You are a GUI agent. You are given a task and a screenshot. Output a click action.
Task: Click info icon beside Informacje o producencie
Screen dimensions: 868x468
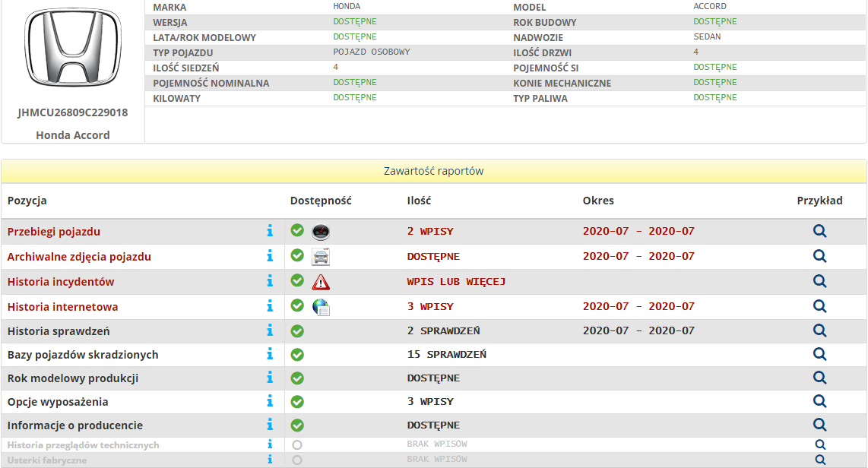tap(269, 425)
